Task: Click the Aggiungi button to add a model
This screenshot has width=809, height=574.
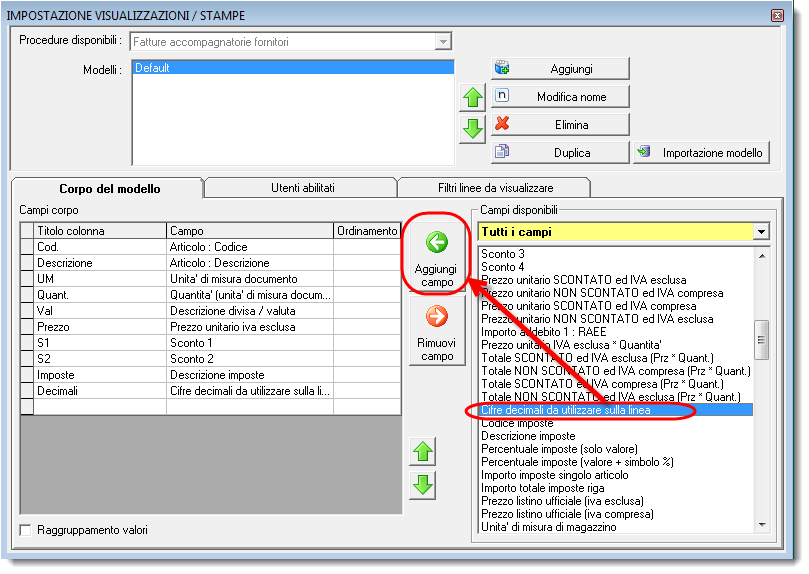Action: (560, 69)
